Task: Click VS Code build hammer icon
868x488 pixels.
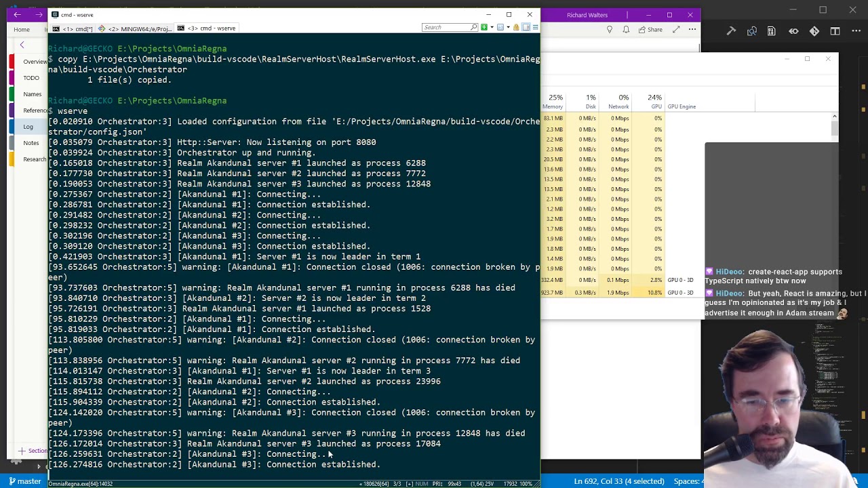Action: point(731,31)
